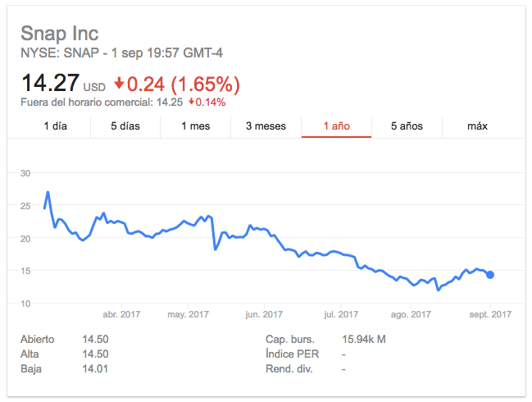Switch chart to 5 años
Image resolution: width=532 pixels, height=402 pixels.
click(406, 126)
